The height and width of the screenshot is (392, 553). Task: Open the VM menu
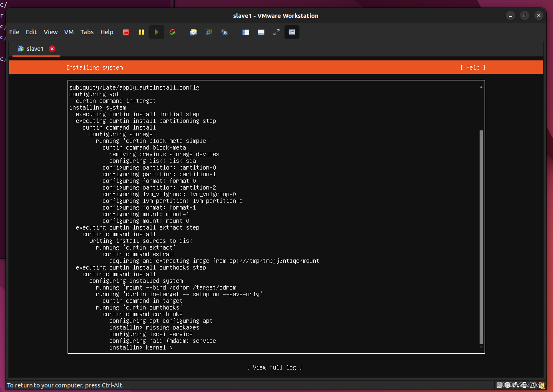[69, 32]
